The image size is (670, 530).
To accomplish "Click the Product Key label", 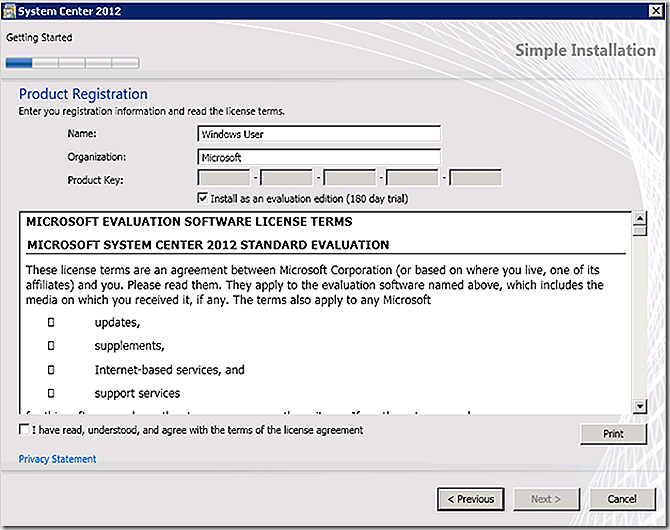I will point(95,180).
